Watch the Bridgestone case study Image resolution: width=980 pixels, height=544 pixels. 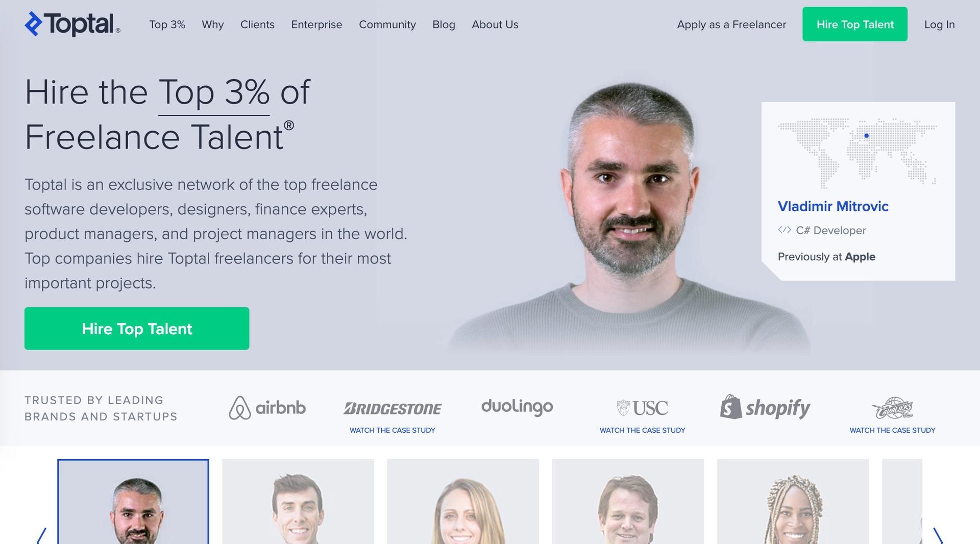tap(393, 430)
